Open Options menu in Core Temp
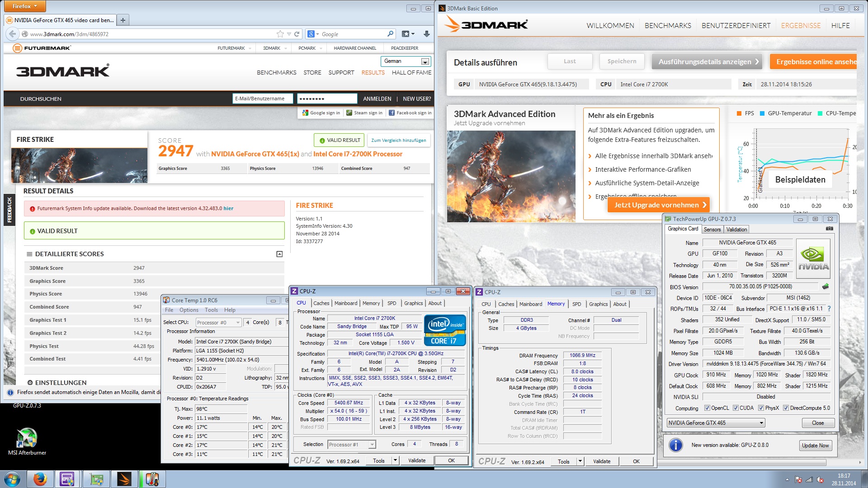The image size is (868, 488). point(189,310)
